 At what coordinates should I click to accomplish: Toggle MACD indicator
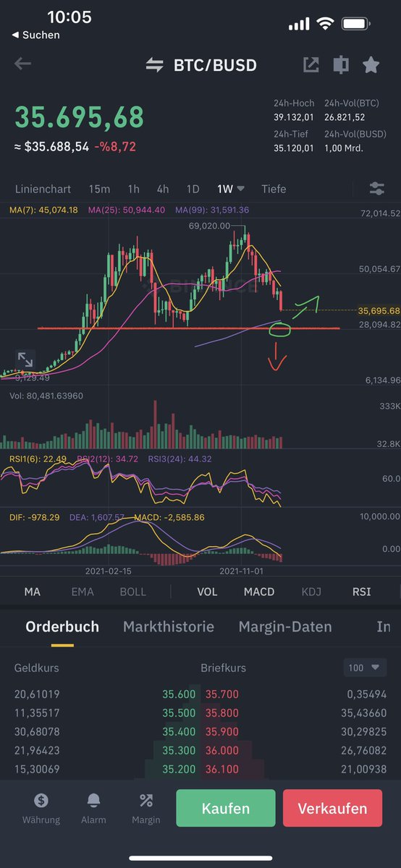tap(259, 592)
